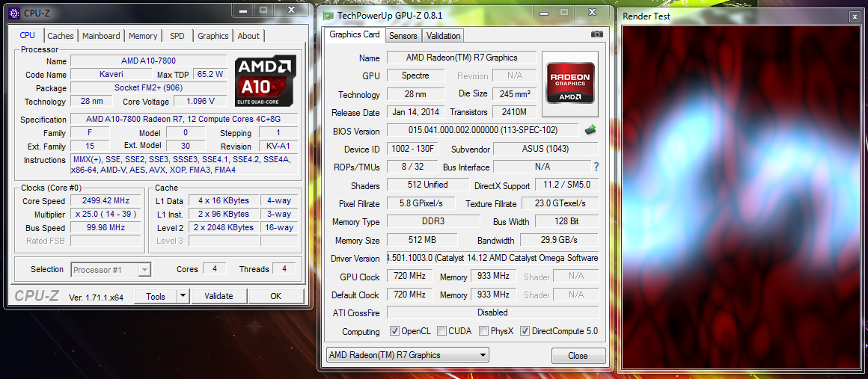Click the Shaders value 512 Unified
Viewport: 868px width, 379px height.
pyautogui.click(x=427, y=184)
